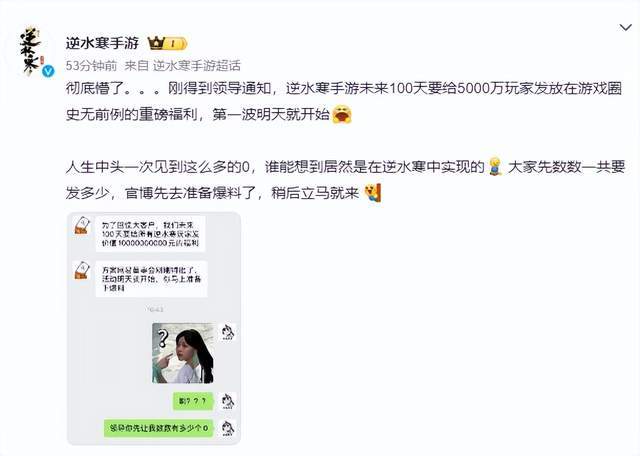Click the green bubble about counting 多少个0
Viewport: 640px width, 456px height.
[x=159, y=428]
